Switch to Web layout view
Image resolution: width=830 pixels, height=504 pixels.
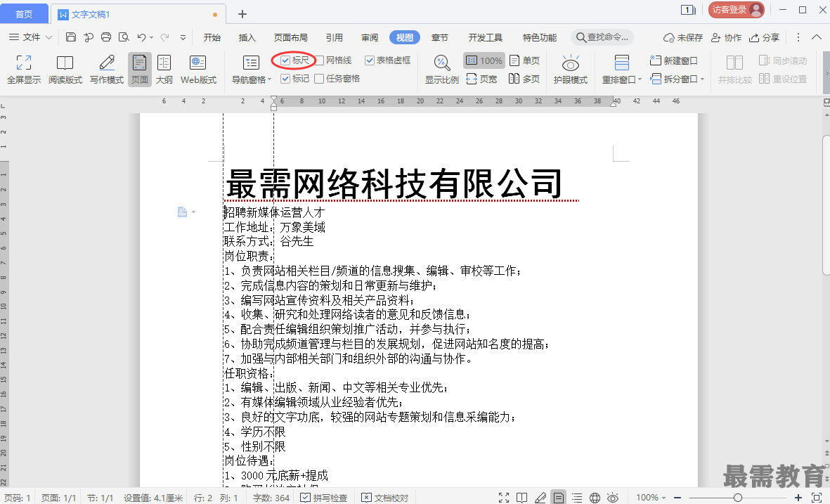[198, 70]
